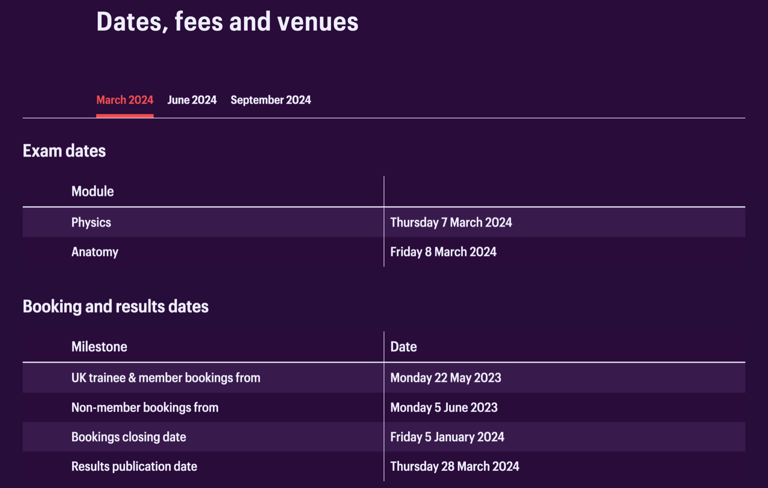Click the Friday 5 January 2024 date
Viewport: 768px width, 488px height.
pos(447,437)
